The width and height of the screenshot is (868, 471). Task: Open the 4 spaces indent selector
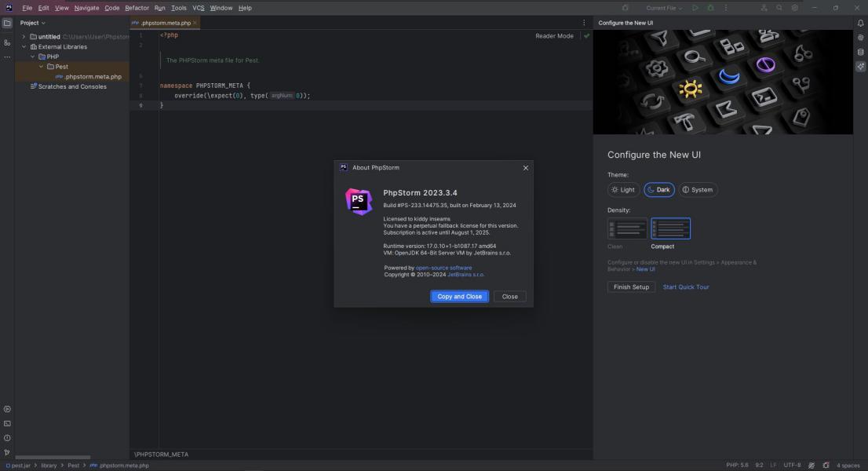pyautogui.click(x=848, y=466)
